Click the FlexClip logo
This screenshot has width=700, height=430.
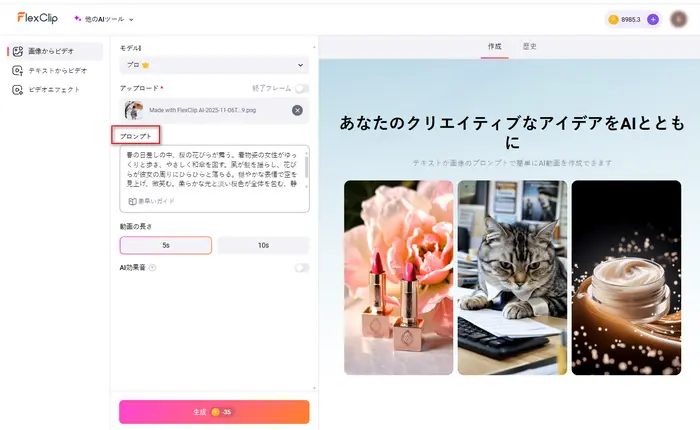[38, 18]
